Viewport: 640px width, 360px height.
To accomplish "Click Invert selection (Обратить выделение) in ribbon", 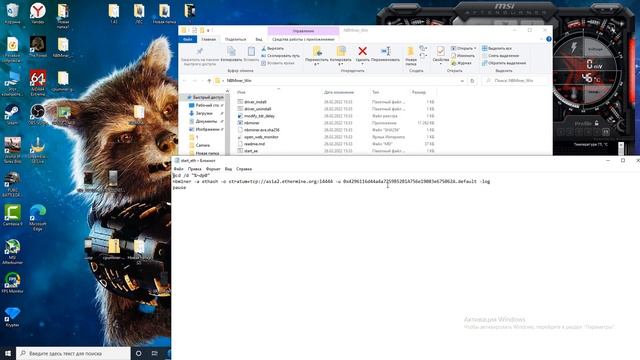I will point(504,63).
